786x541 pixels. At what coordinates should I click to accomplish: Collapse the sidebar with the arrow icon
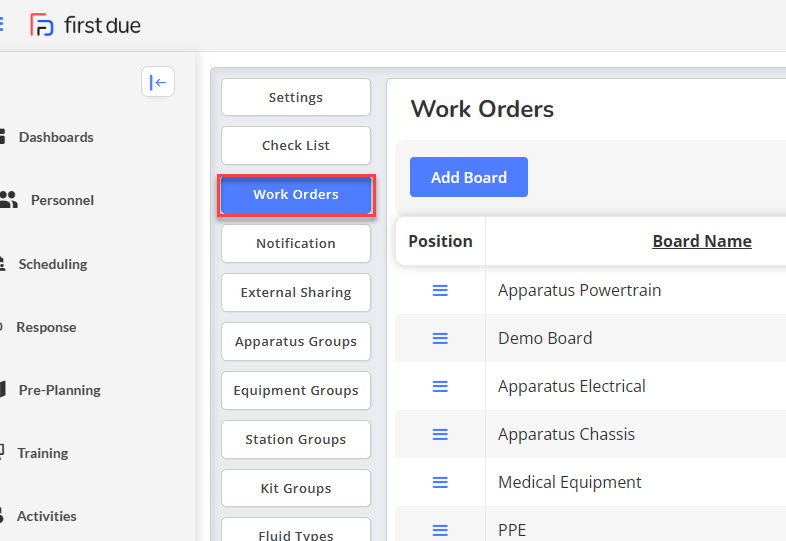(x=158, y=82)
